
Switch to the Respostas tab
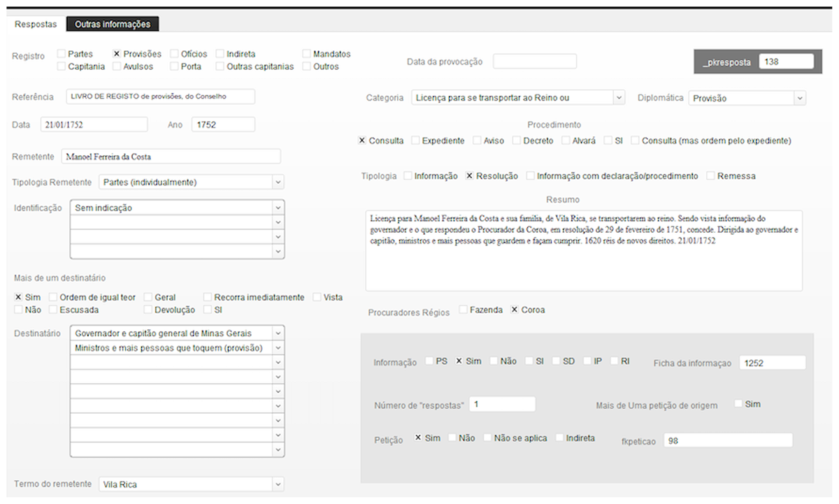click(36, 24)
